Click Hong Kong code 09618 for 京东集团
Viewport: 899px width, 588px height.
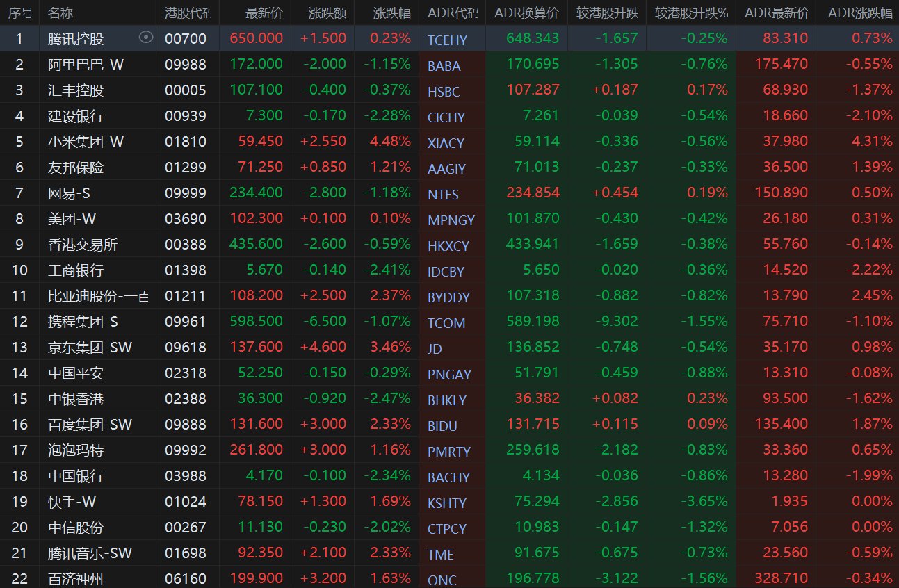point(186,348)
